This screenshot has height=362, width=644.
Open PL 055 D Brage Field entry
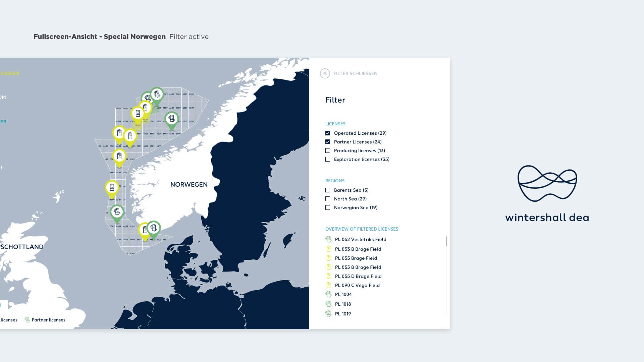coord(358,276)
